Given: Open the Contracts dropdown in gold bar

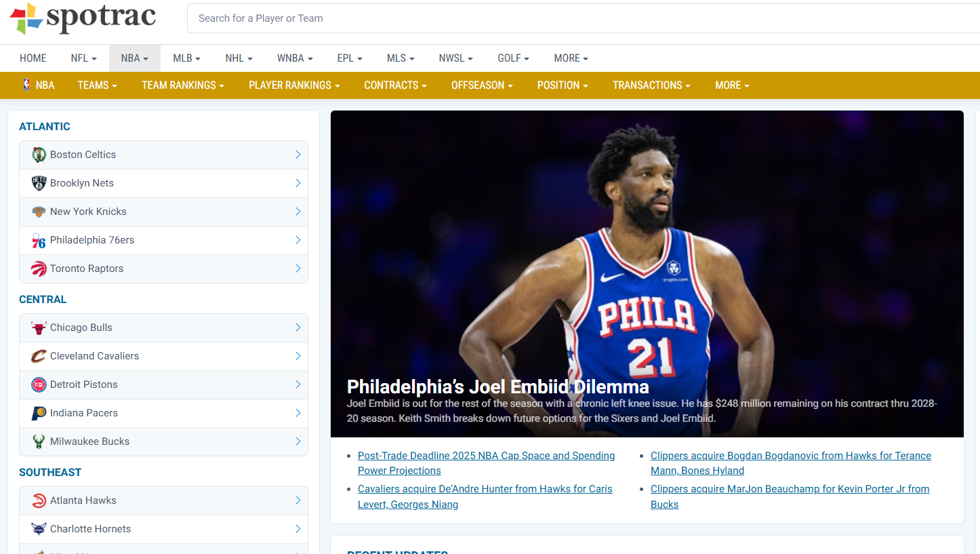Looking at the screenshot, I should coord(395,85).
